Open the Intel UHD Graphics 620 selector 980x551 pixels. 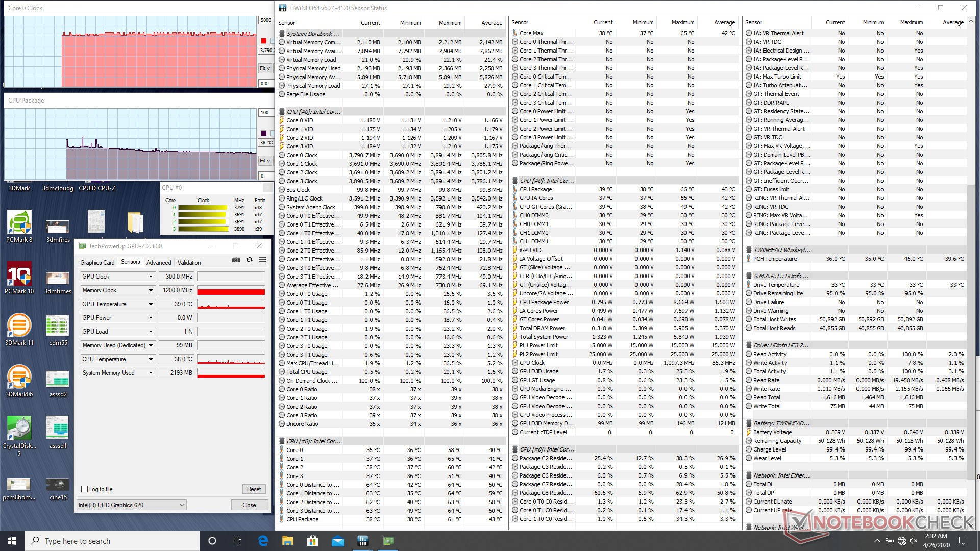[x=132, y=505]
